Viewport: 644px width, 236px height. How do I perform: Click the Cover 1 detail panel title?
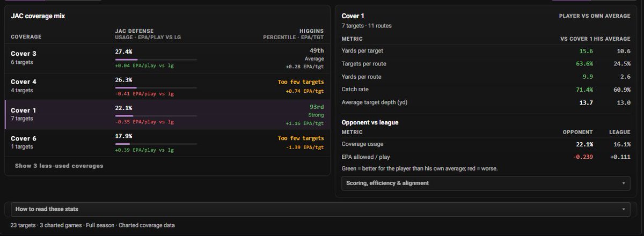(353, 16)
